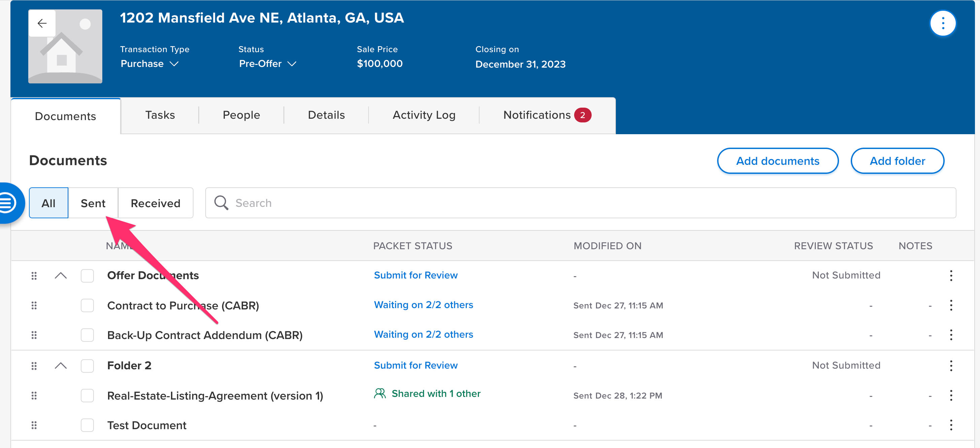Viewport: 980px width, 448px height.
Task: Open the blue side menu button
Action: (8, 203)
